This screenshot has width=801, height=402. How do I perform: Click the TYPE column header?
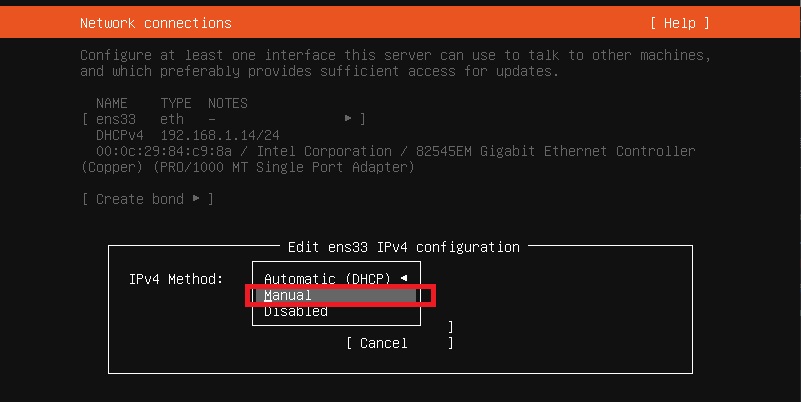point(176,103)
